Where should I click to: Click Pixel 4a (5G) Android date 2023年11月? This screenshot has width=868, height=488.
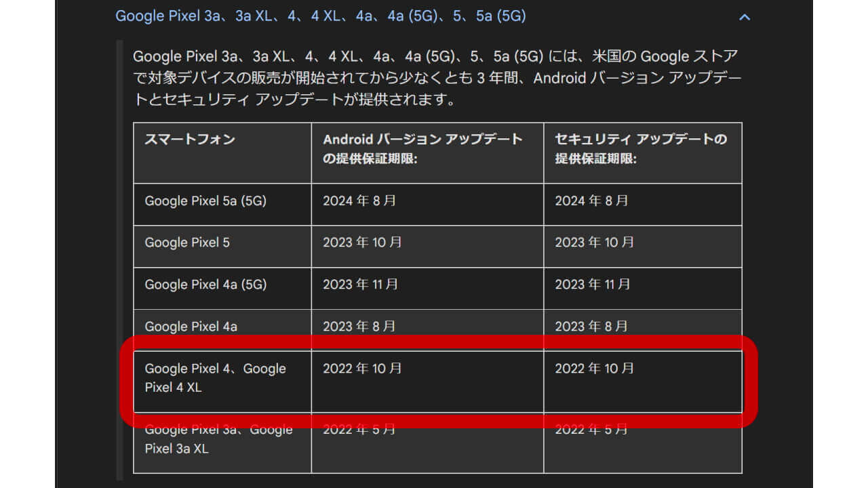point(361,285)
